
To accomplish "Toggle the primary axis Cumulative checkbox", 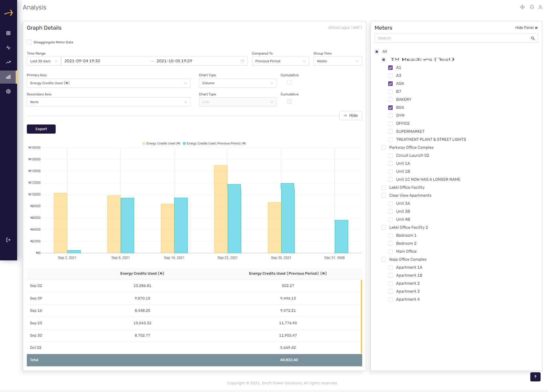I will click(290, 82).
